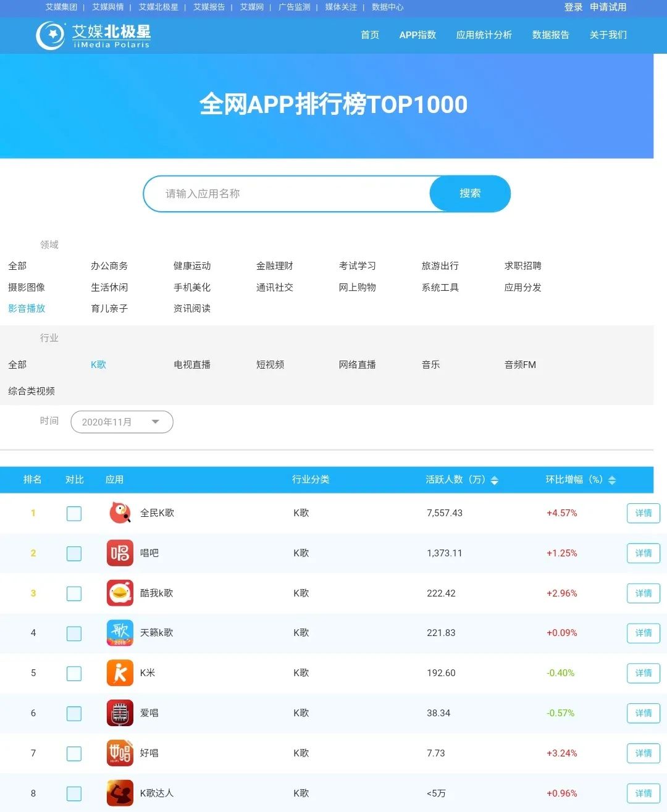The width and height of the screenshot is (667, 812).
Task: Open the 广告监测 top link
Action: (x=295, y=7)
